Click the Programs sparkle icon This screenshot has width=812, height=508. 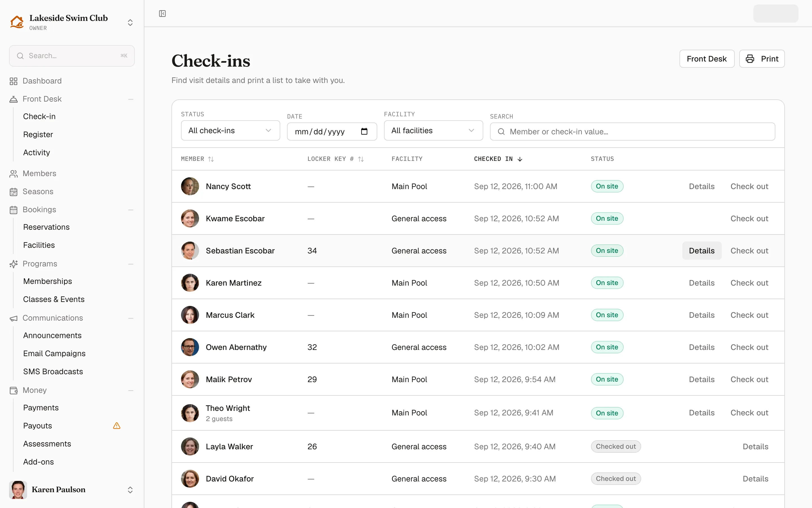coord(14,264)
